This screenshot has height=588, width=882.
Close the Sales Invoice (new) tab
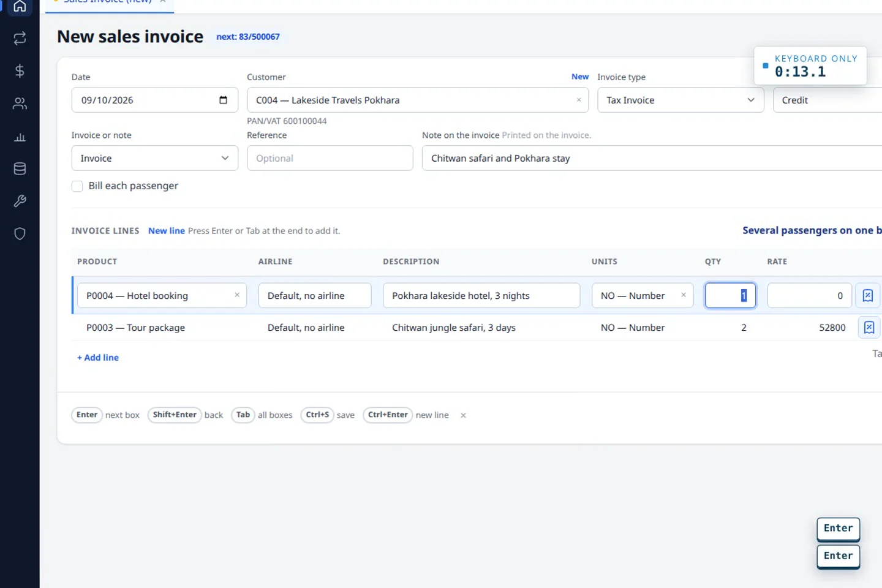click(x=163, y=2)
